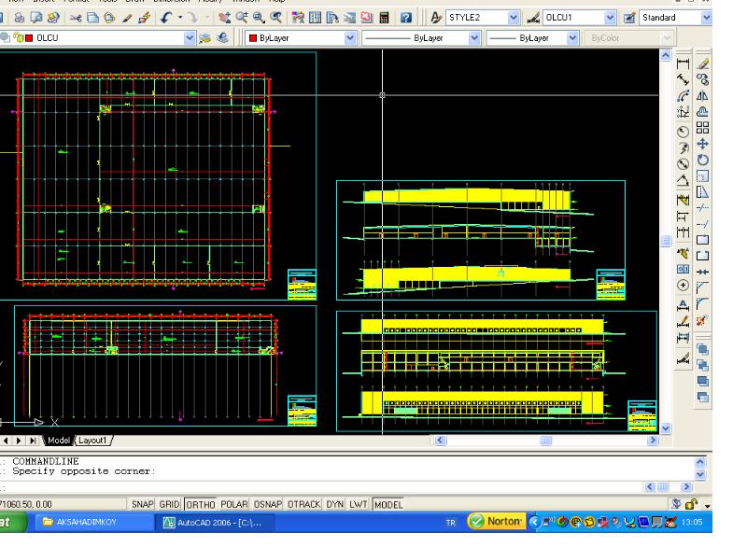The width and height of the screenshot is (747, 560).
Task: Expand the undo history dropdown arrow
Action: pos(180,18)
